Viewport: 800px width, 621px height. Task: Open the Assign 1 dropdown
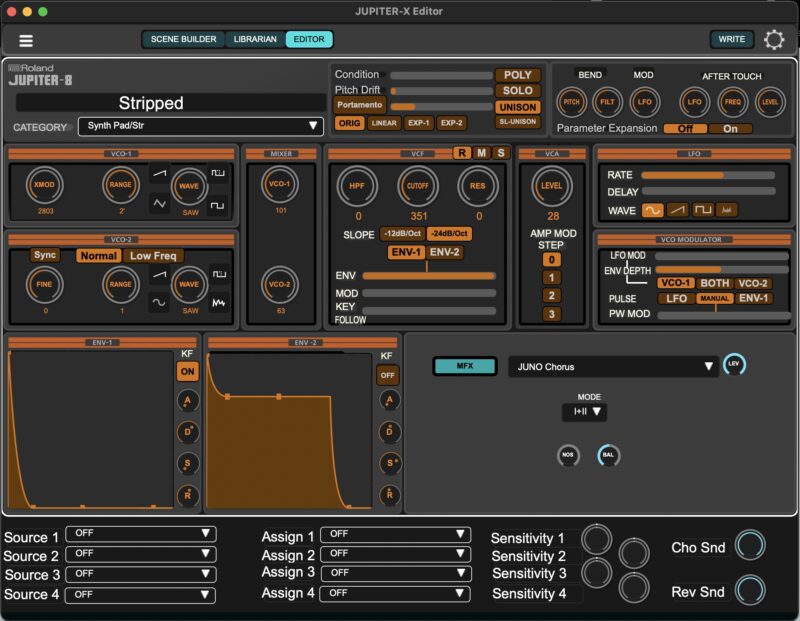click(395, 534)
